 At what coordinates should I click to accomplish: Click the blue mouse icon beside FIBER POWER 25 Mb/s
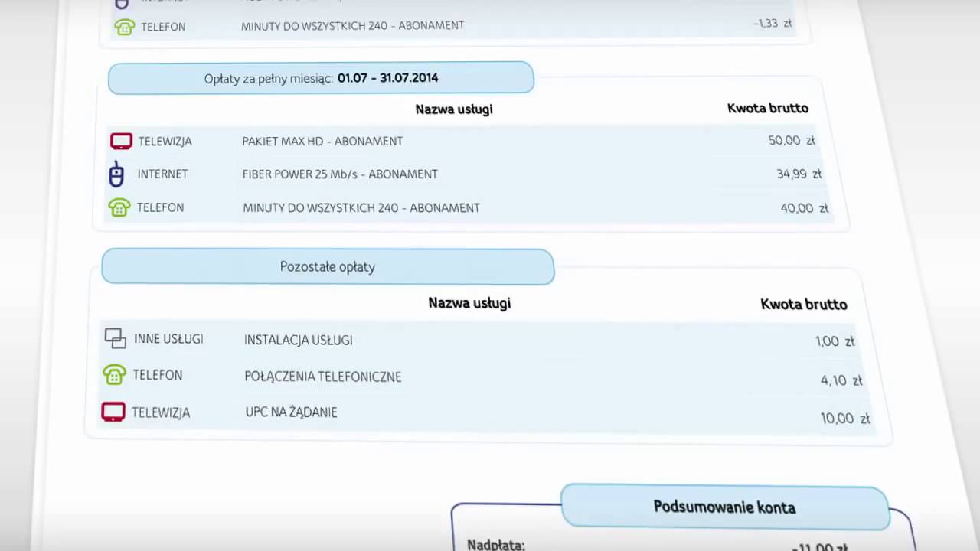tap(116, 174)
